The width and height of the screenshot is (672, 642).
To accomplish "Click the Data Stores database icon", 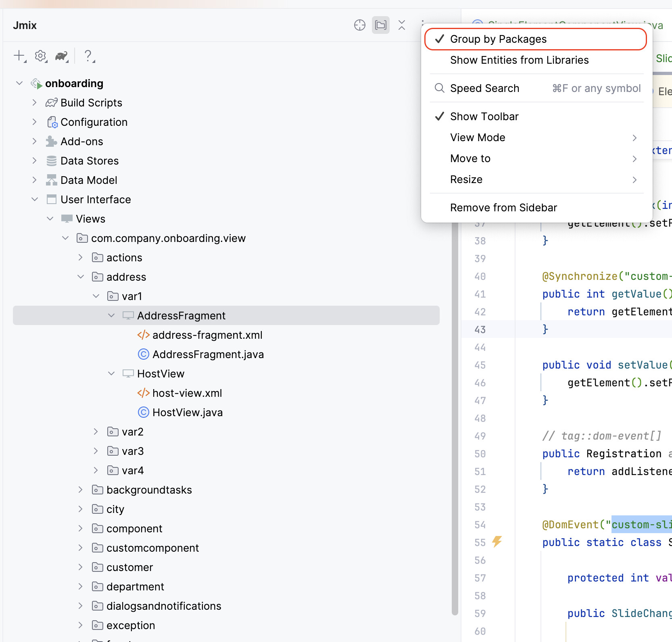I will [51, 161].
